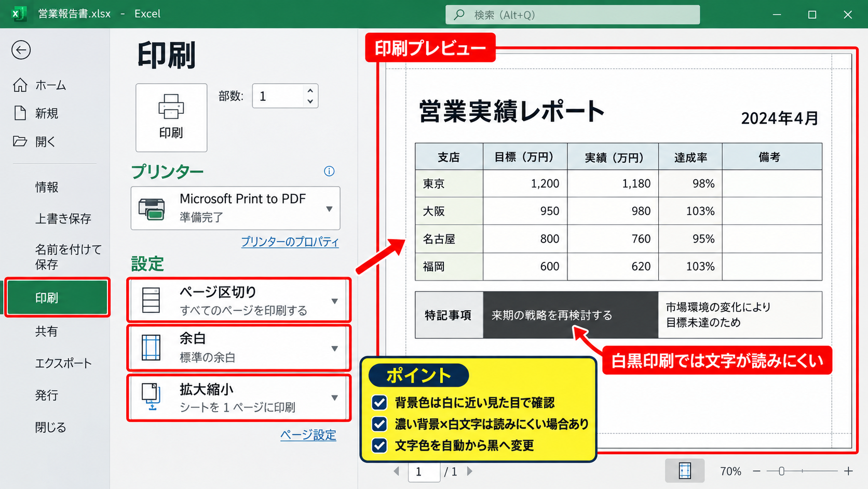Click the scaling (拡大縮小) icon
The image size is (868, 489).
[x=151, y=397]
